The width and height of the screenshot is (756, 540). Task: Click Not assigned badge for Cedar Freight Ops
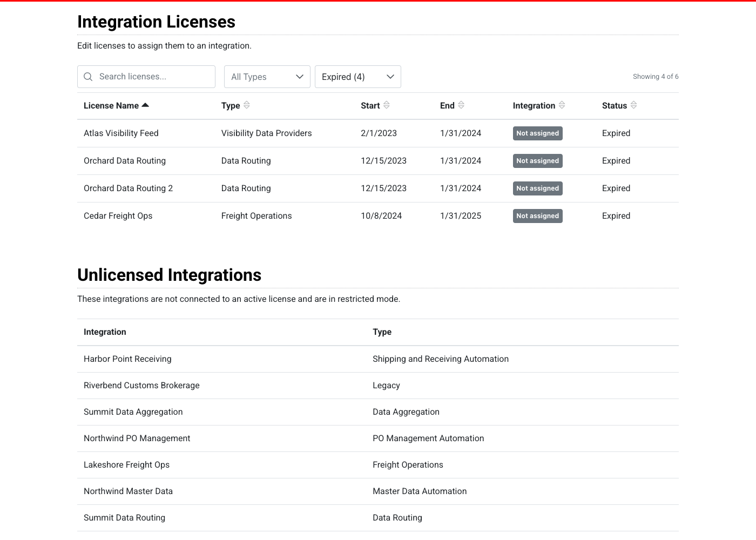tap(538, 216)
